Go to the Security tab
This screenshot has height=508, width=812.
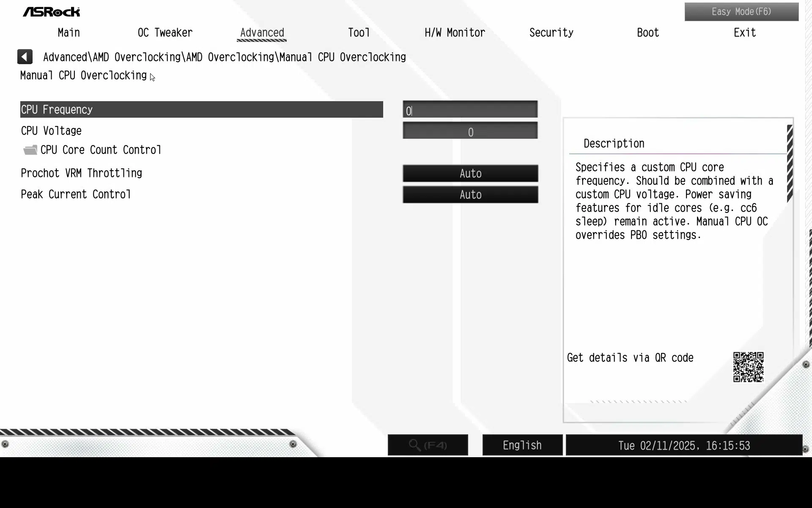551,33
